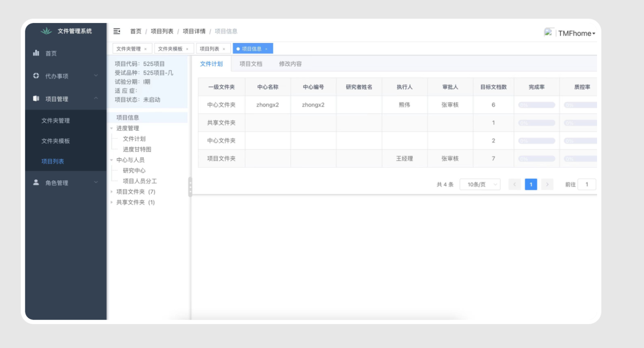Click the 首页 bar chart icon in sidebar
644x348 pixels.
pyautogui.click(x=36, y=53)
